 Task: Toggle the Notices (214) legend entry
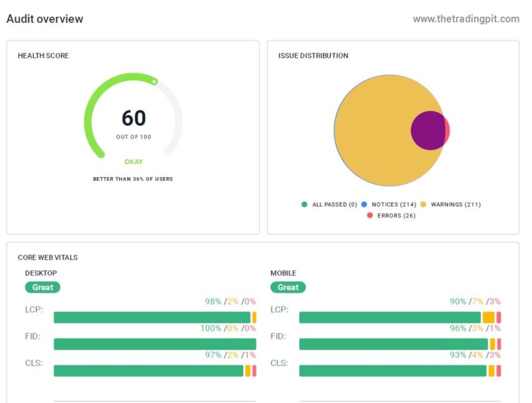tap(394, 205)
